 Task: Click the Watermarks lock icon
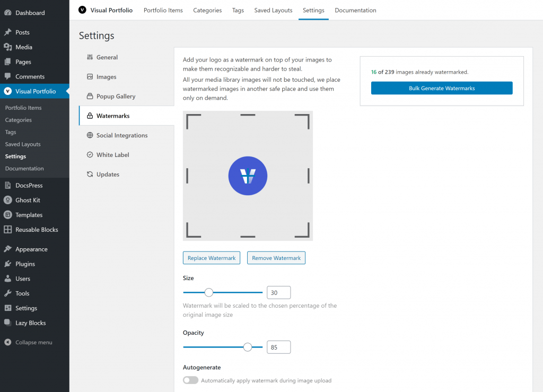(x=90, y=116)
